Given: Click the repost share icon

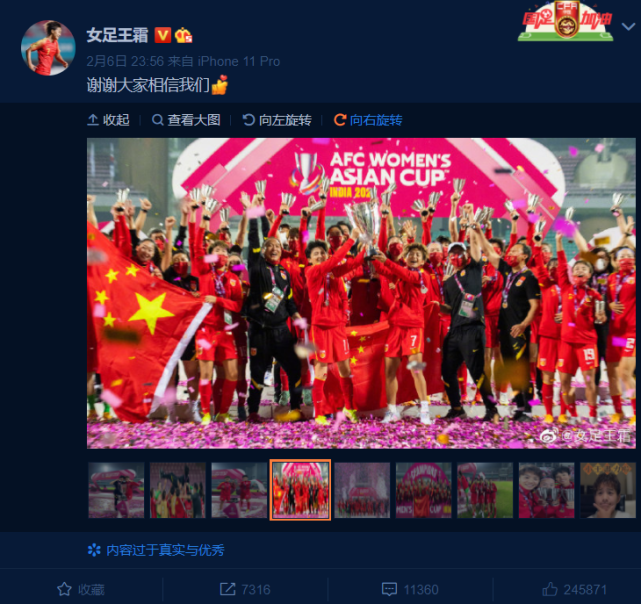Looking at the screenshot, I should pyautogui.click(x=227, y=589).
